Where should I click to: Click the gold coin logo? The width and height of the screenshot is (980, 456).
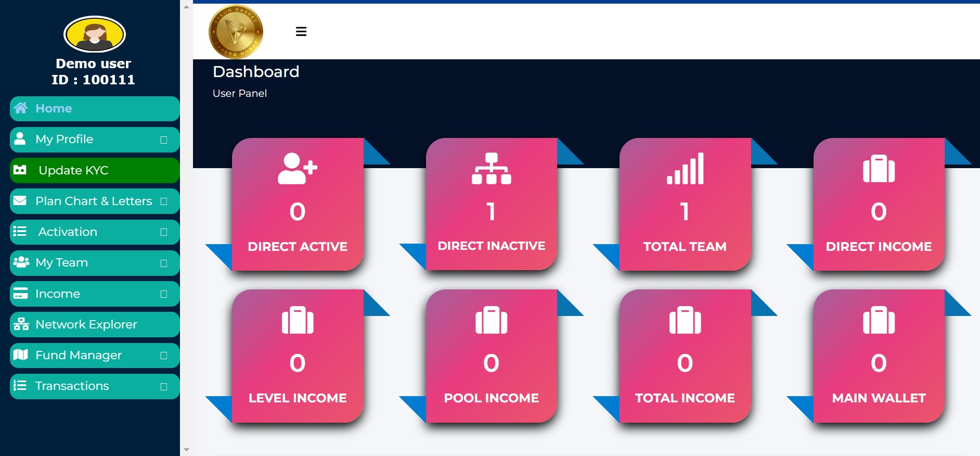click(x=236, y=32)
